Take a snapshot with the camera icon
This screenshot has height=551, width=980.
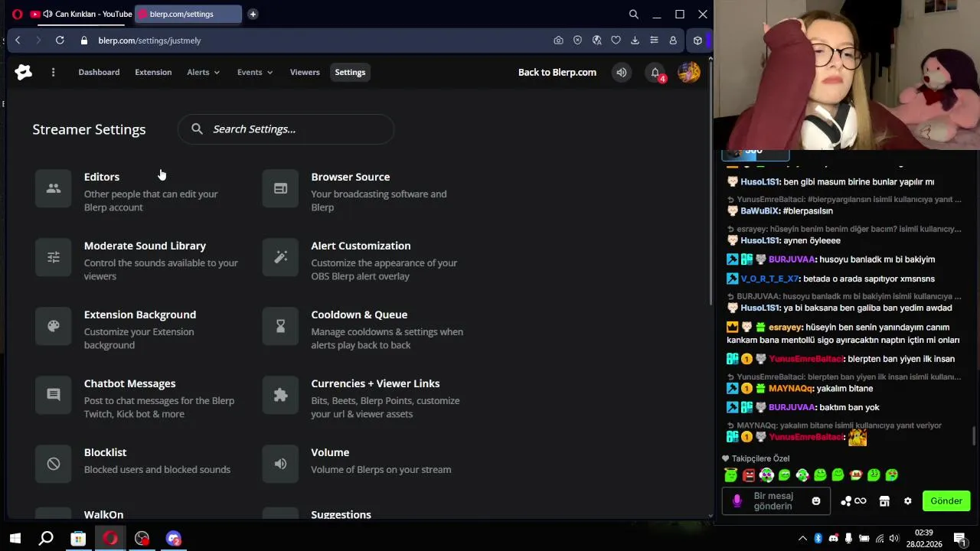click(x=558, y=41)
